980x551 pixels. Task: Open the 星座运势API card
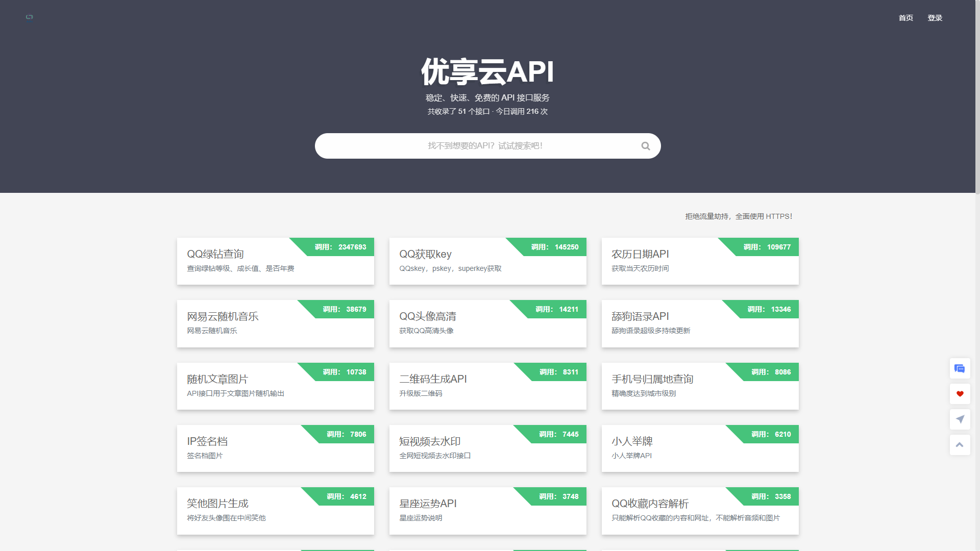428,504
